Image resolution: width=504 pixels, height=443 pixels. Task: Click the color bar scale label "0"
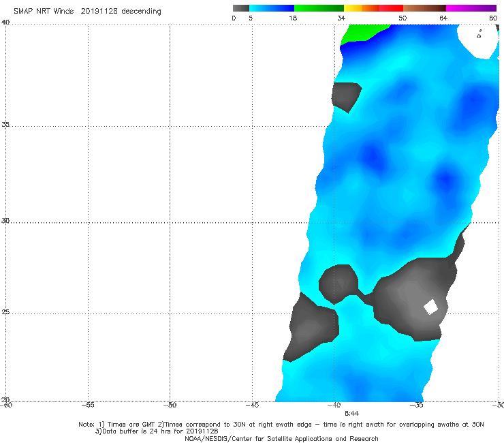234,18
